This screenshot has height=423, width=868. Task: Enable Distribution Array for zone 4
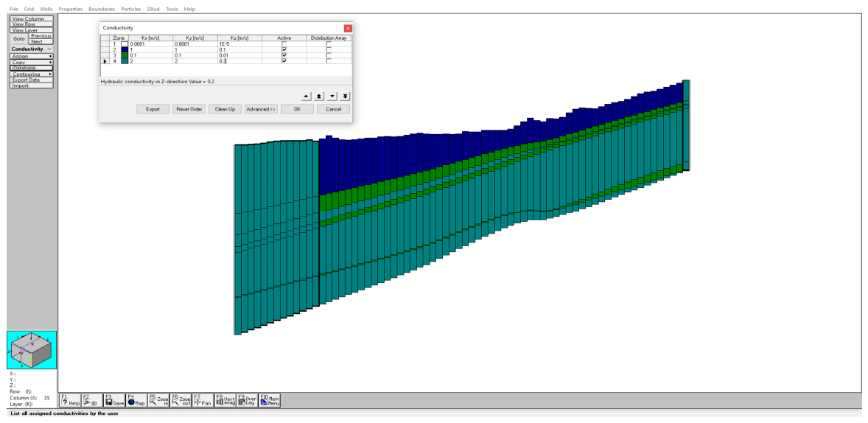(x=329, y=61)
